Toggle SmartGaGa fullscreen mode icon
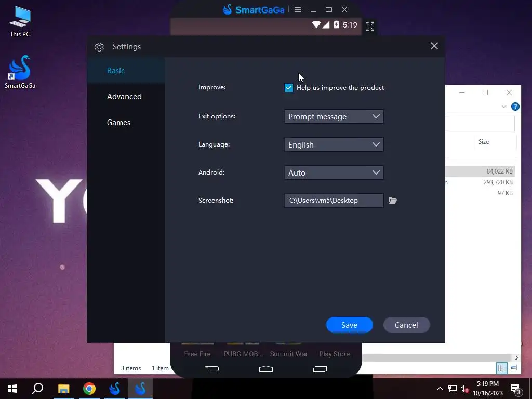This screenshot has height=399, width=532. pyautogui.click(x=370, y=26)
